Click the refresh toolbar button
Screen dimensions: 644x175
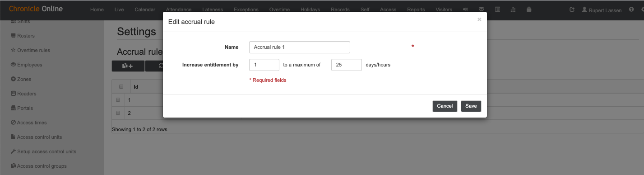click(x=154, y=66)
